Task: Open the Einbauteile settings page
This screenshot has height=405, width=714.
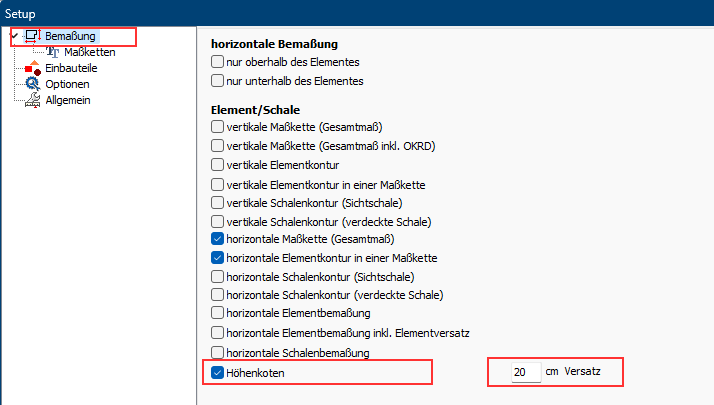Action: pyautogui.click(x=71, y=68)
